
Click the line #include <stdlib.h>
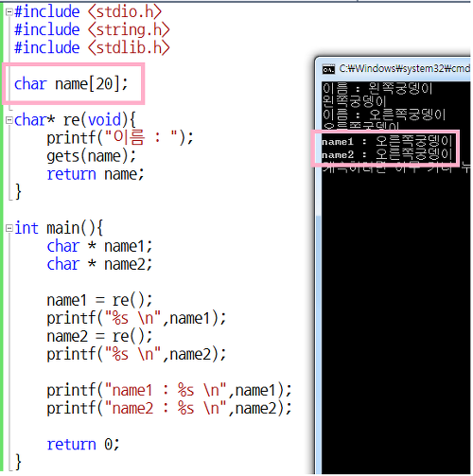click(92, 48)
